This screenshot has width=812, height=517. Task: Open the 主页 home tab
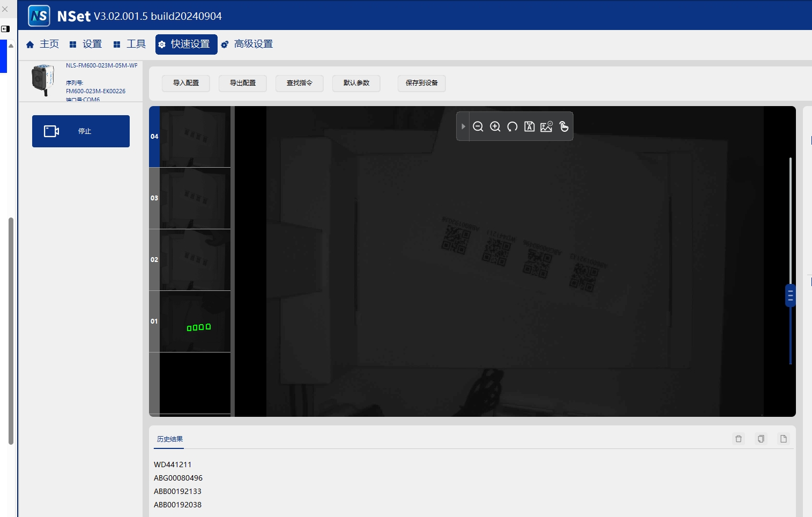tap(42, 44)
